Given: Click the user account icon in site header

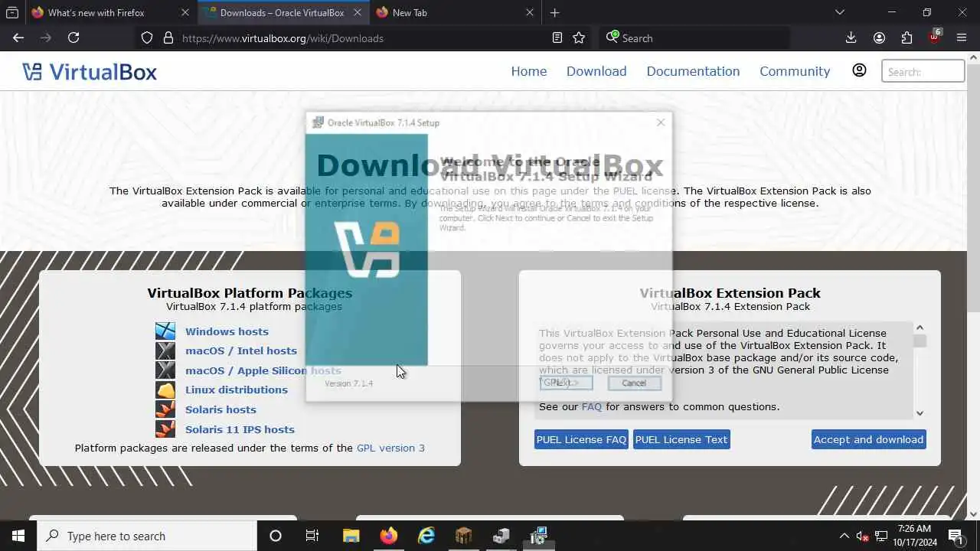Looking at the screenshot, I should click(x=859, y=70).
